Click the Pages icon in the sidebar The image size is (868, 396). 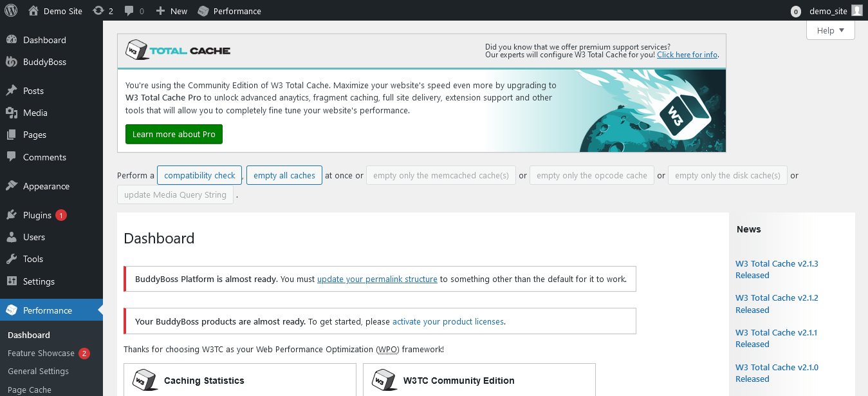(x=12, y=135)
